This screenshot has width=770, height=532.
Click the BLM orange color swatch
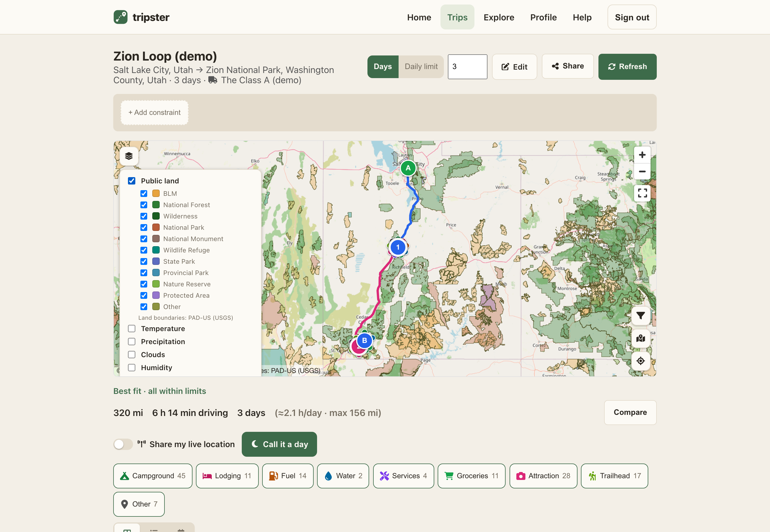(x=156, y=194)
